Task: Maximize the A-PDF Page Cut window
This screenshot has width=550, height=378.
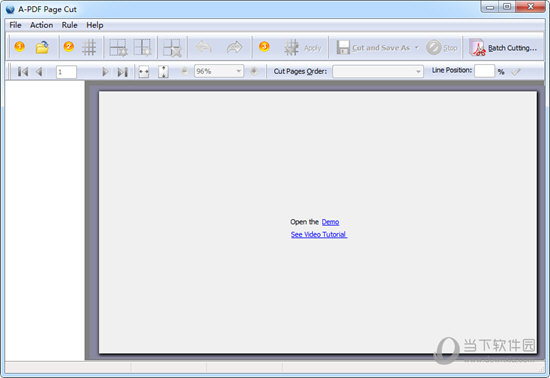Action: 507,7
